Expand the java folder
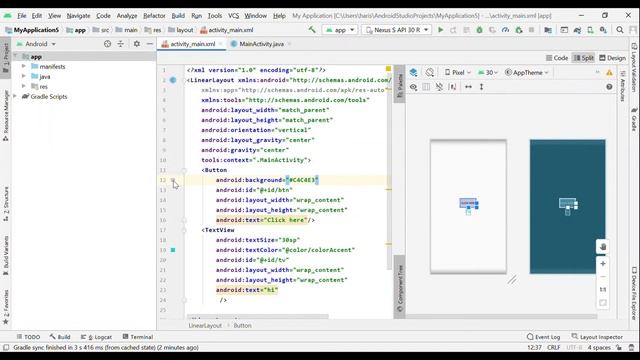The image size is (640, 360). tap(24, 76)
